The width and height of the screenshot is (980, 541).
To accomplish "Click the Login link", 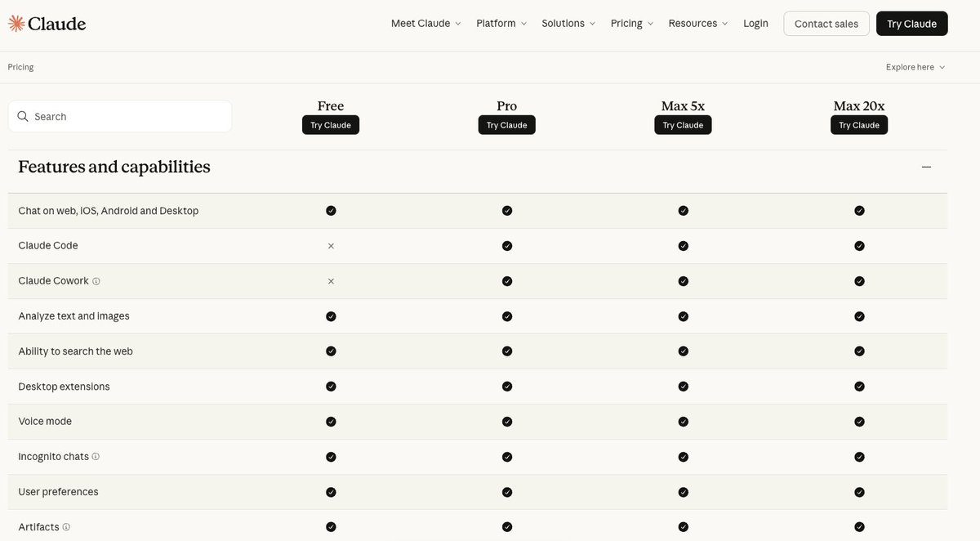I will 755,24.
